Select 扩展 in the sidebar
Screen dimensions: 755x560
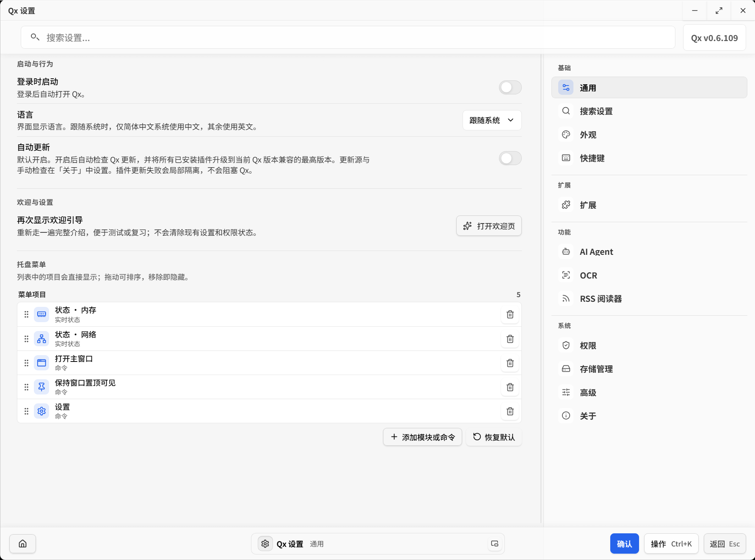(649, 205)
